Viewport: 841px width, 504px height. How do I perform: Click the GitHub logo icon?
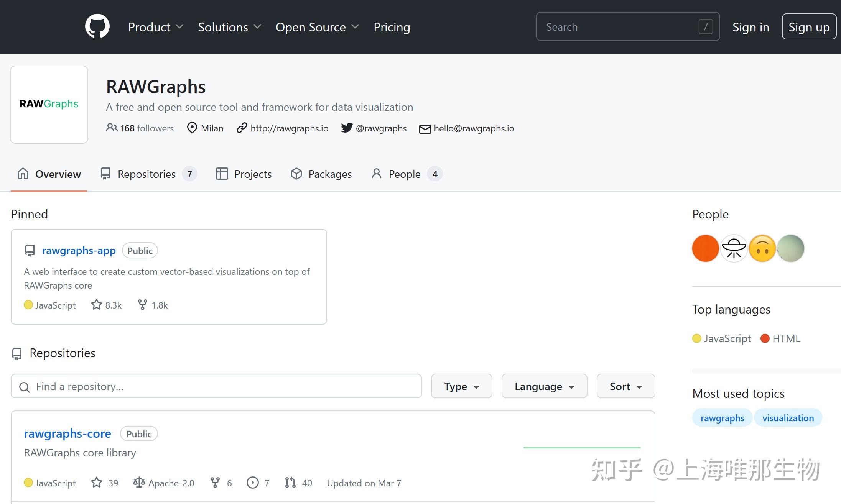[x=97, y=26]
